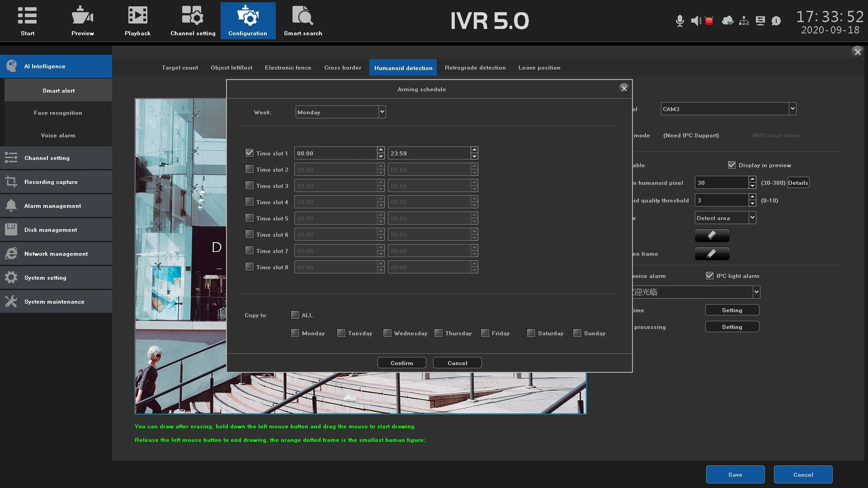Switch to the Electronic fence tab

pyautogui.click(x=288, y=68)
